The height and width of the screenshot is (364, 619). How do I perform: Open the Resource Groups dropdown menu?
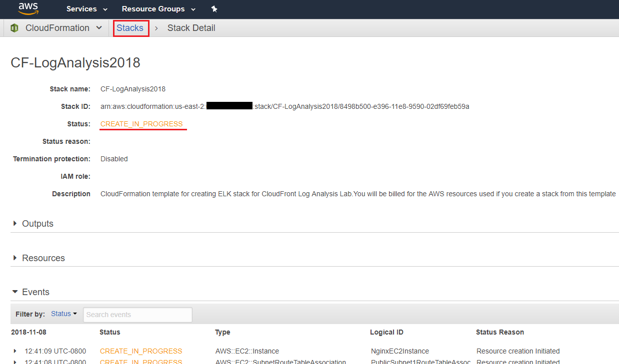pyautogui.click(x=158, y=9)
